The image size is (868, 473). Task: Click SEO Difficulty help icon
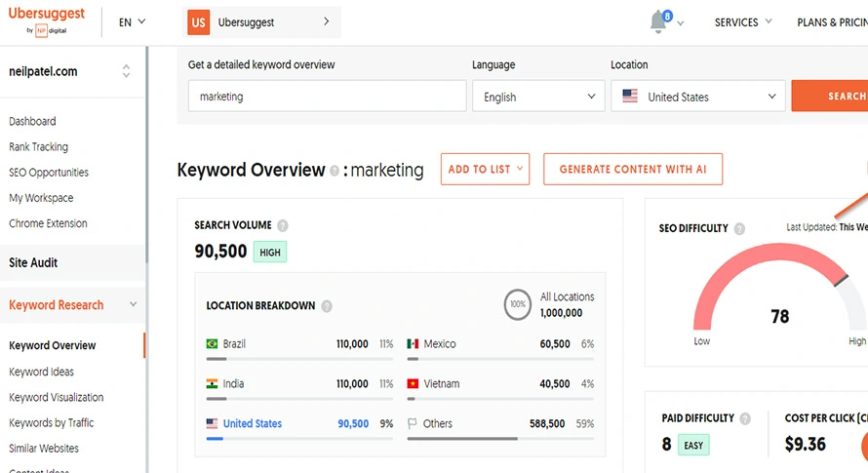coord(739,229)
